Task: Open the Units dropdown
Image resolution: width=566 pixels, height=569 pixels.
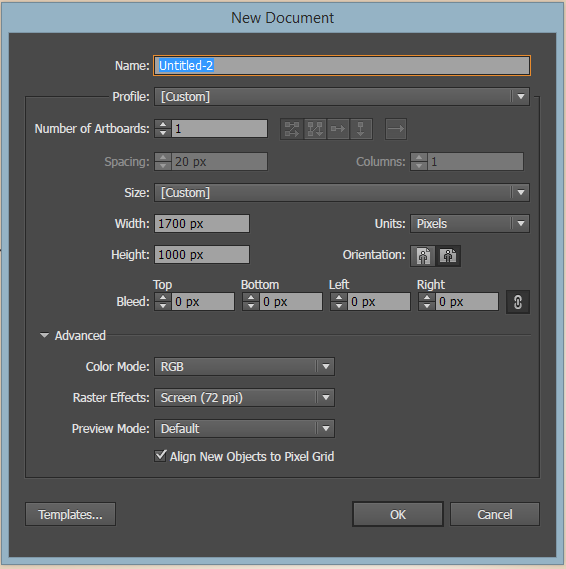Action: pos(470,224)
